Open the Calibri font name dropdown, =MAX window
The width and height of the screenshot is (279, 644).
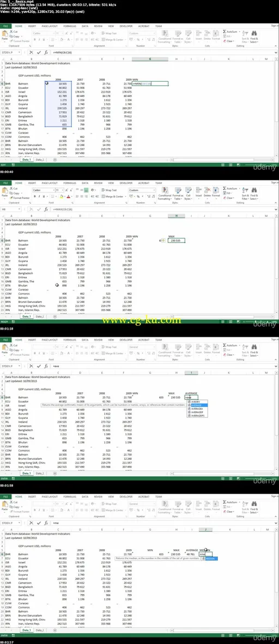click(x=53, y=190)
